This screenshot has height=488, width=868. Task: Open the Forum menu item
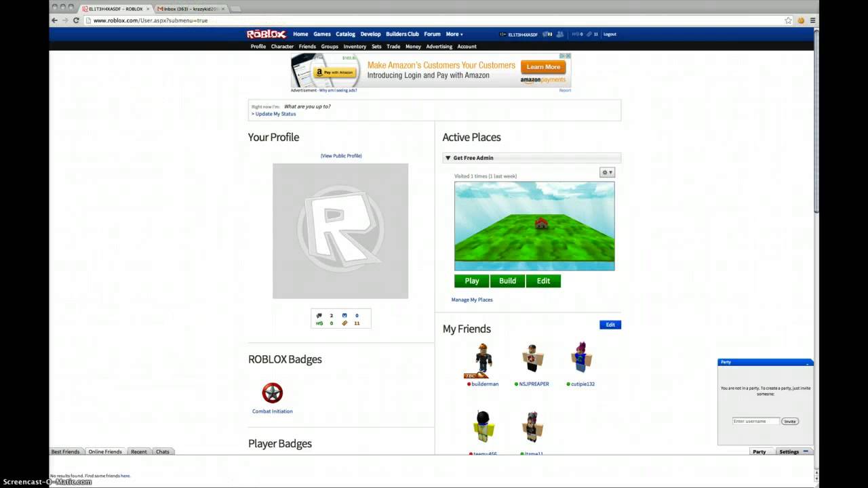pyautogui.click(x=432, y=34)
